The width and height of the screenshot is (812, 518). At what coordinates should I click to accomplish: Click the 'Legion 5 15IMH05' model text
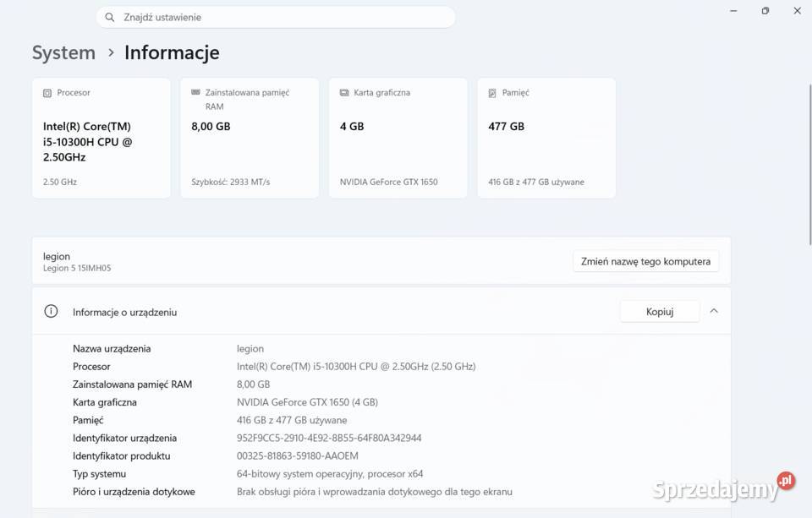(77, 268)
